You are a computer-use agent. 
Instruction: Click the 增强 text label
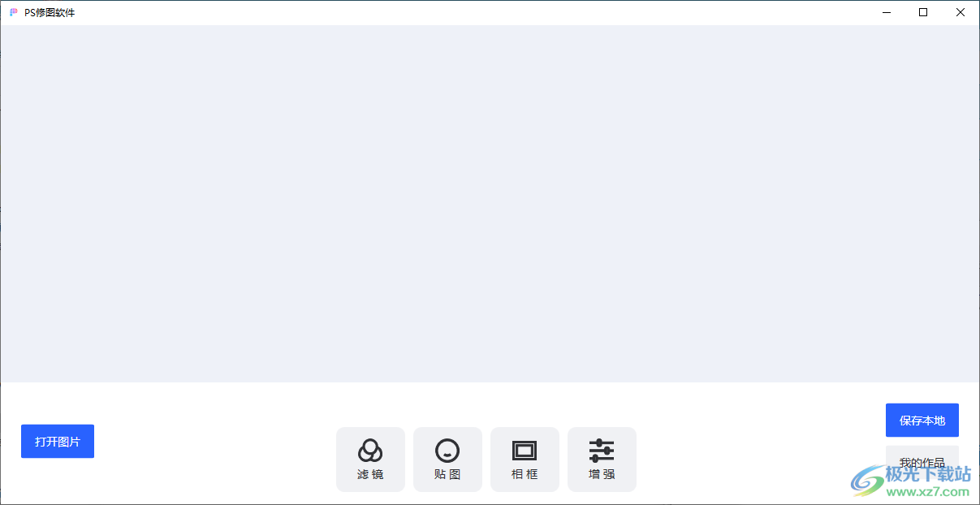pos(602,474)
